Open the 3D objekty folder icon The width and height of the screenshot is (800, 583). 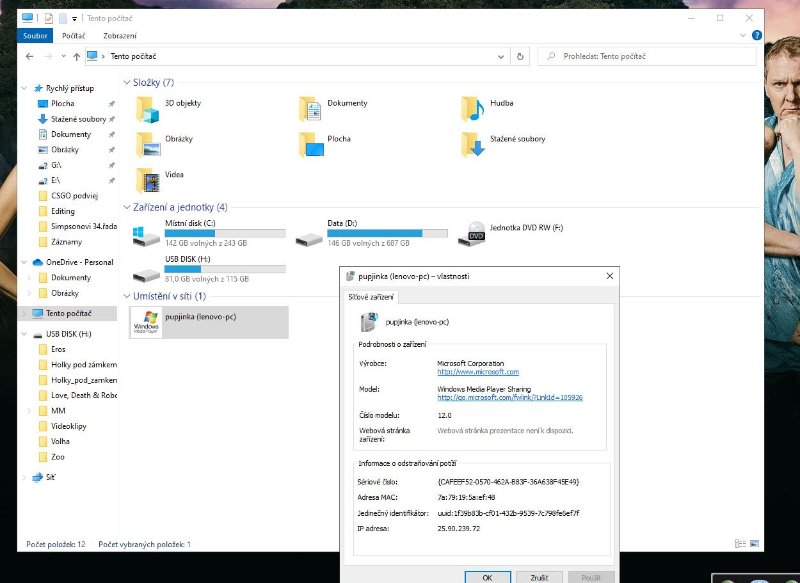point(147,109)
